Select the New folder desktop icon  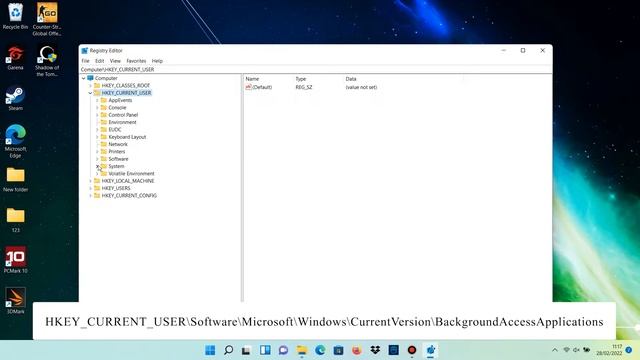[x=16, y=180]
